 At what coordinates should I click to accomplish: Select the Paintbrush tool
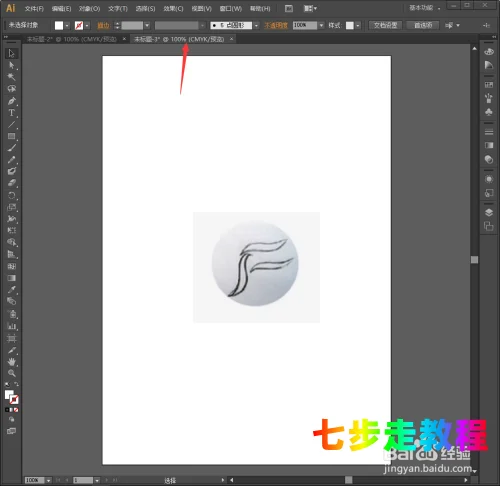pyautogui.click(x=11, y=148)
